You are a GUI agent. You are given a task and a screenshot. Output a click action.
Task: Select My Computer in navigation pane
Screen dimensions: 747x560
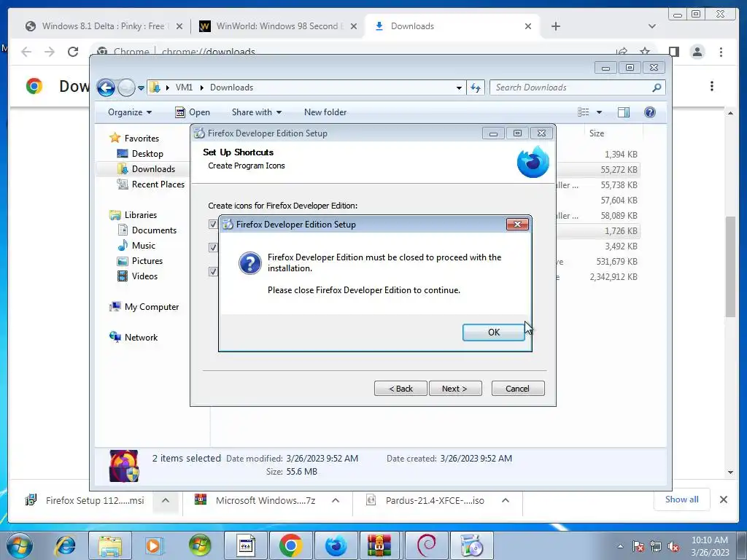[152, 307]
